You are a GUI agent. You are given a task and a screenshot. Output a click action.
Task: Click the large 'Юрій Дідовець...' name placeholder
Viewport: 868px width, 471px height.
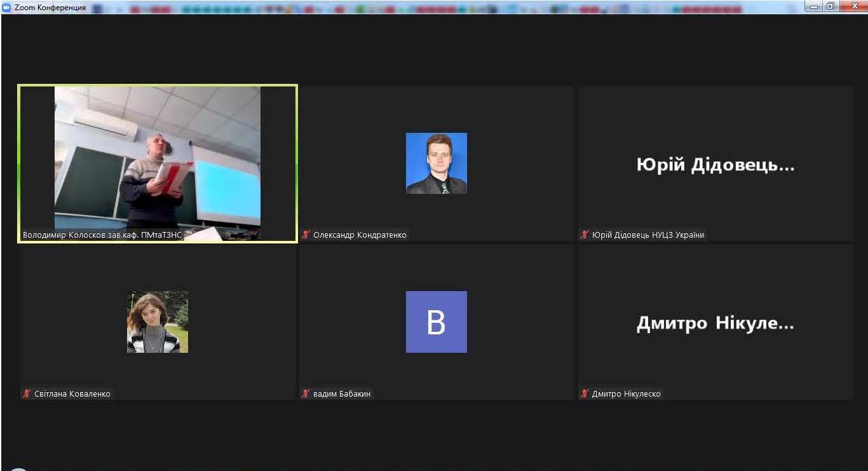(x=715, y=165)
